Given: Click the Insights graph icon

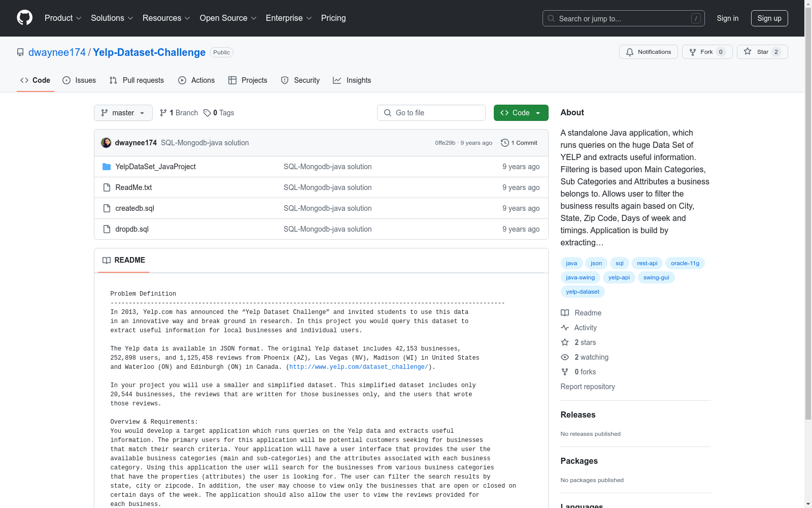Looking at the screenshot, I should click(337, 80).
